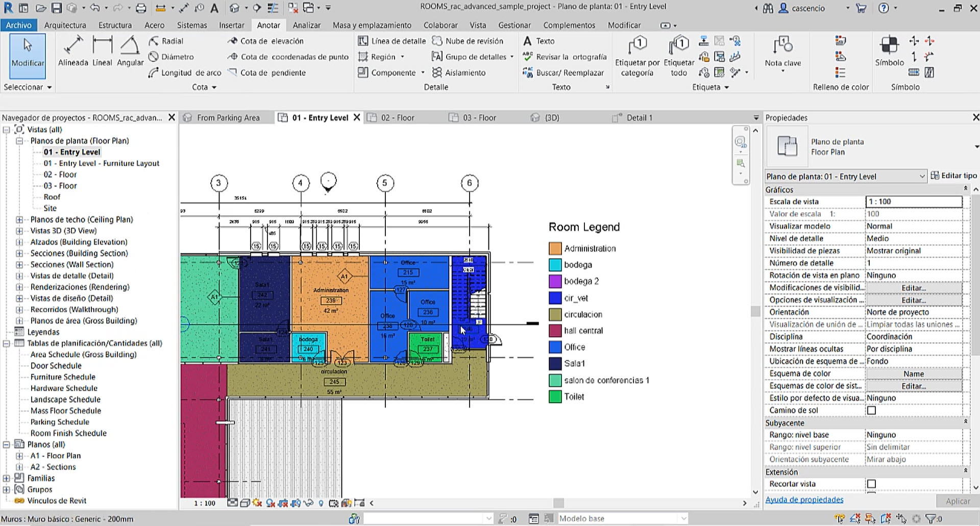Click the Escala de vista field
Screen dimensions: 980x526
click(913, 202)
